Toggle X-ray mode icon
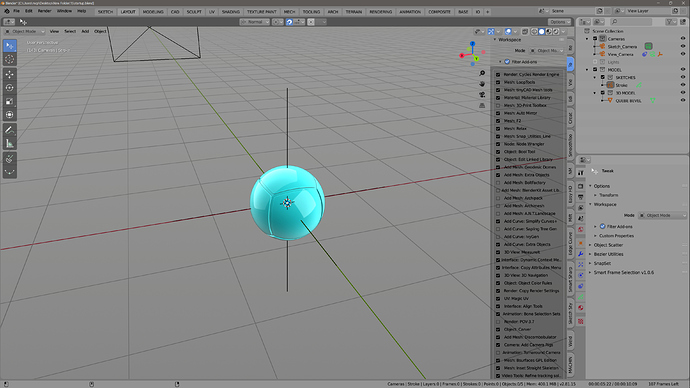The width and height of the screenshot is (690, 388). tap(525, 32)
